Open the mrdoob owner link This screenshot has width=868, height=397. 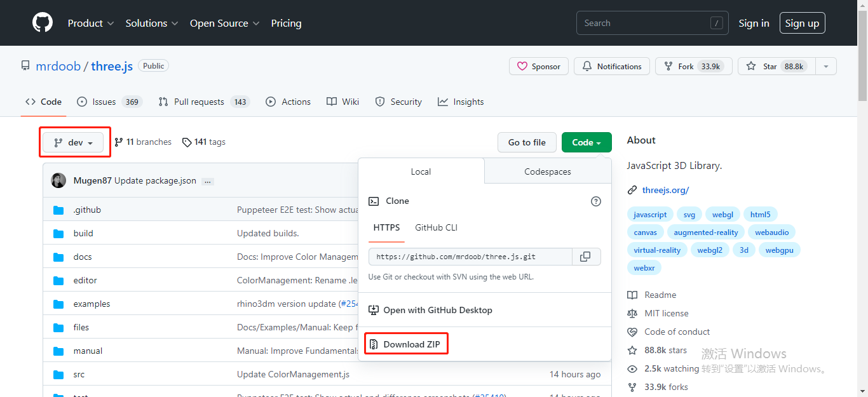(x=58, y=66)
